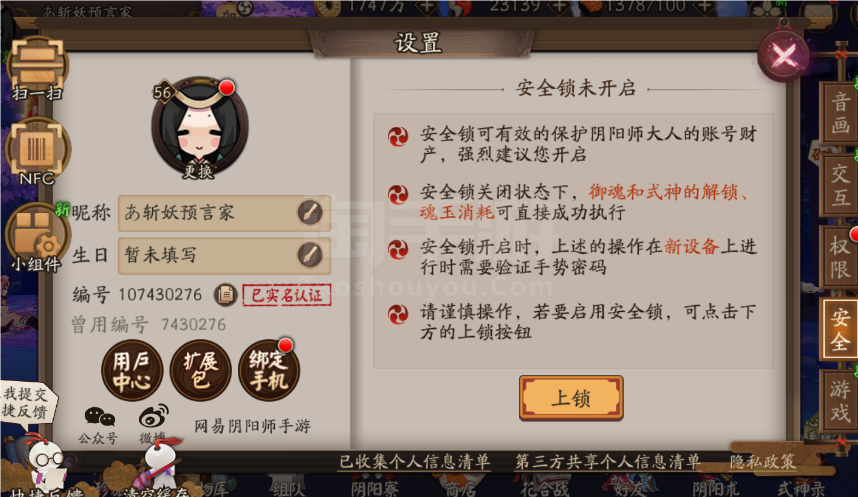Open 扩展包 round button

pyautogui.click(x=200, y=371)
